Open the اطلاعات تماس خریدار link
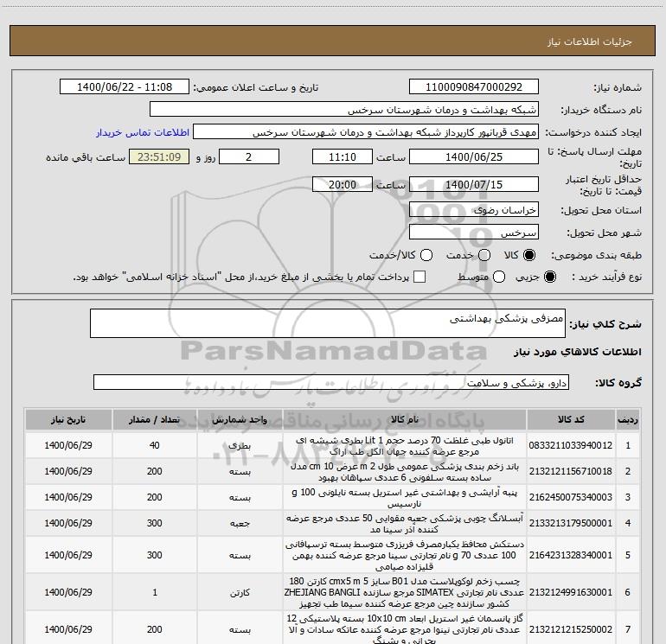 coord(143,132)
